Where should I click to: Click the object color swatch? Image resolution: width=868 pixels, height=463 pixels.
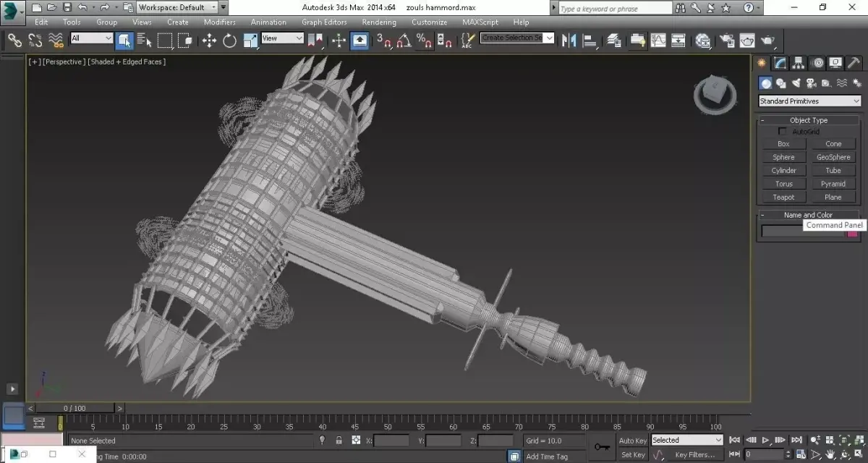click(x=853, y=232)
